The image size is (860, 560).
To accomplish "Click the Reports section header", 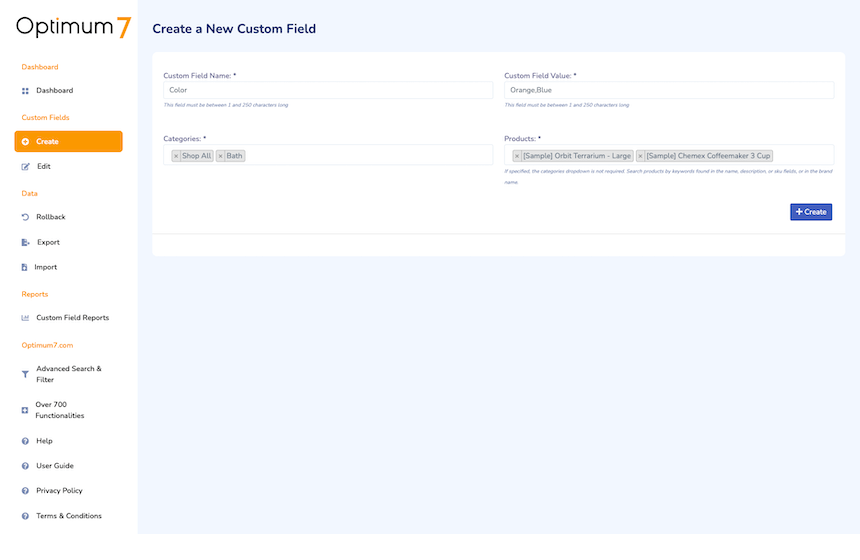I will [35, 295].
